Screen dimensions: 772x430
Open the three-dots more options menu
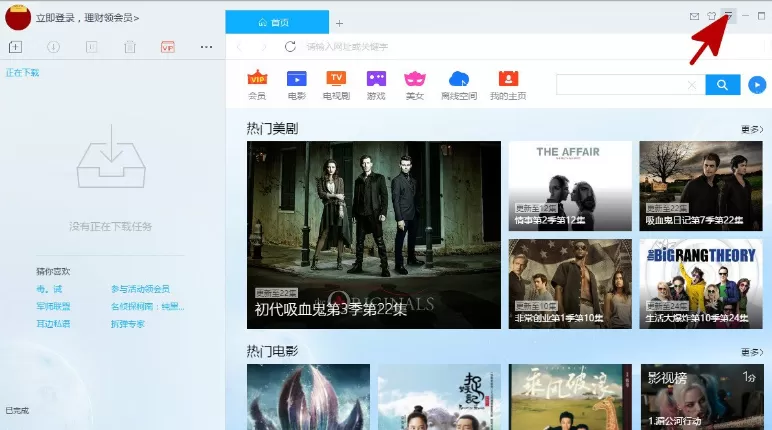click(x=206, y=47)
